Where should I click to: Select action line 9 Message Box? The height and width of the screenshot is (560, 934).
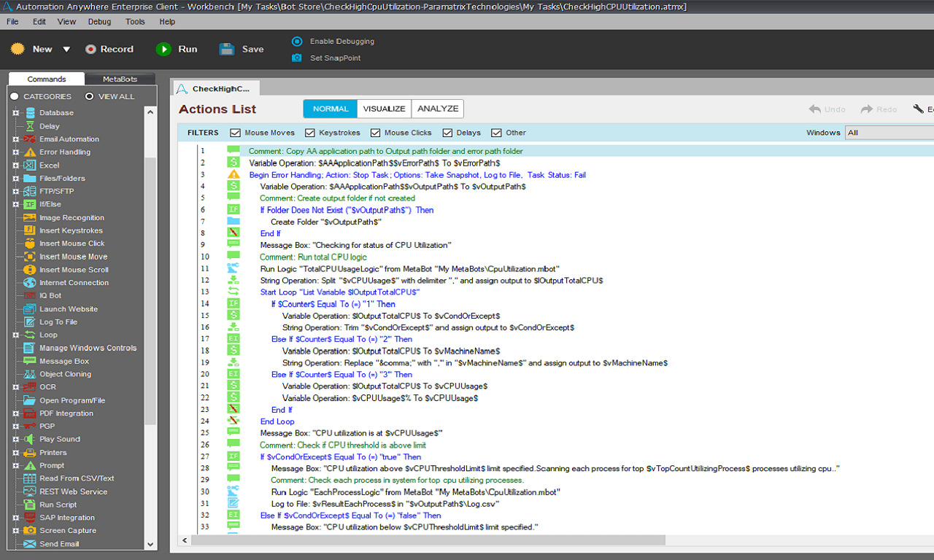[355, 245]
